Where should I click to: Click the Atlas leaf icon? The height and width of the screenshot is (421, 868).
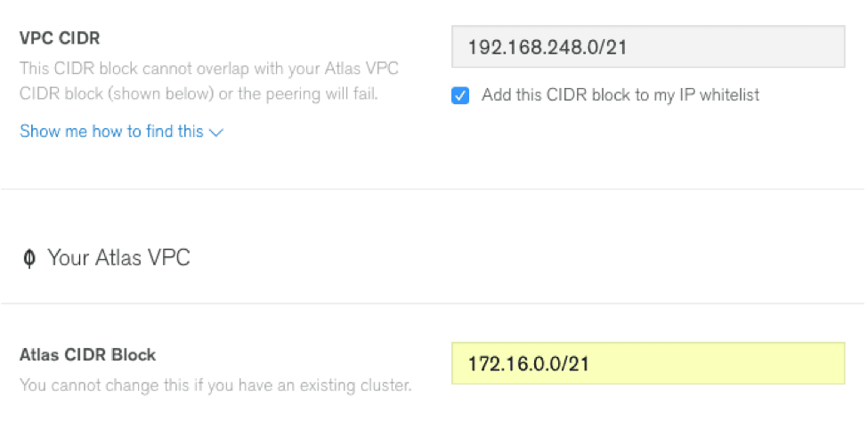click(29, 258)
